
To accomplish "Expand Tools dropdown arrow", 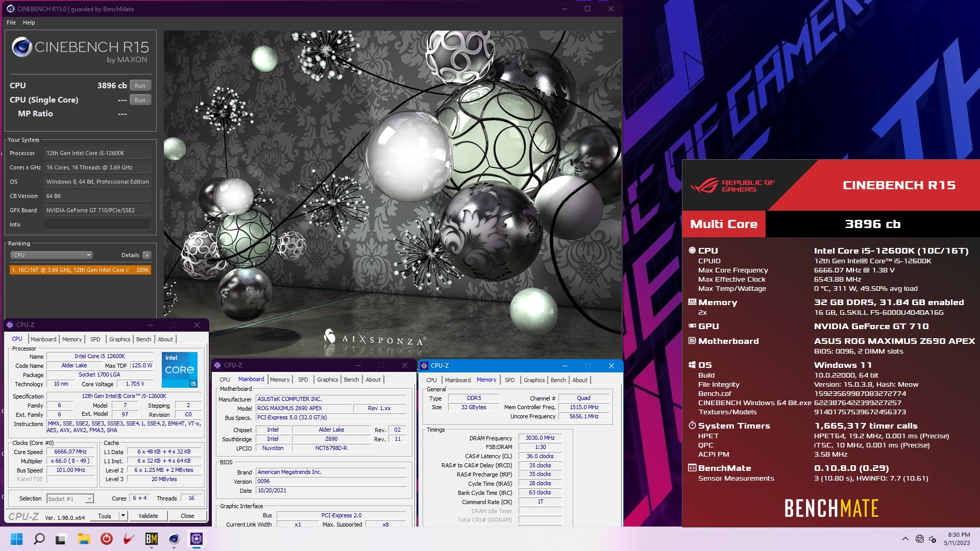I will [x=123, y=516].
